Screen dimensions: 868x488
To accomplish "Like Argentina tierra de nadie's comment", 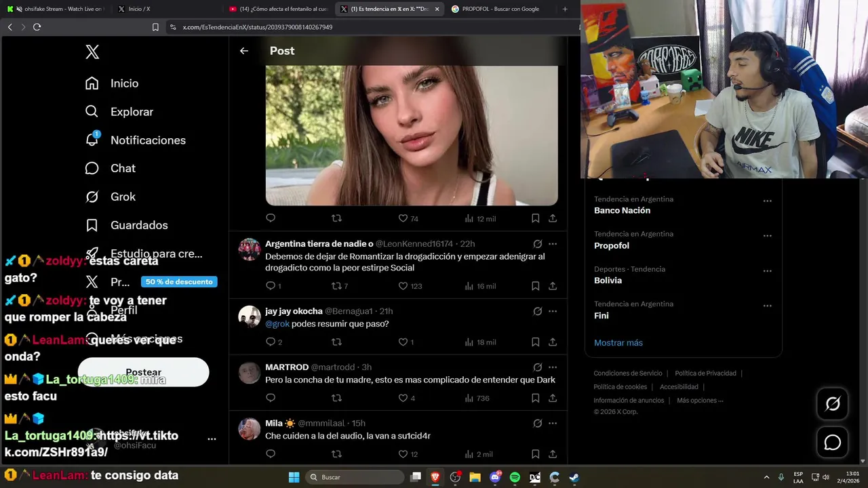I will [x=410, y=286].
